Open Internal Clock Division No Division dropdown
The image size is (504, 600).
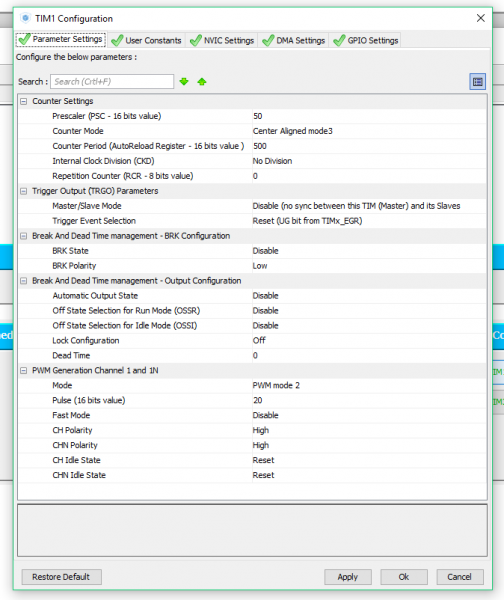click(x=369, y=161)
